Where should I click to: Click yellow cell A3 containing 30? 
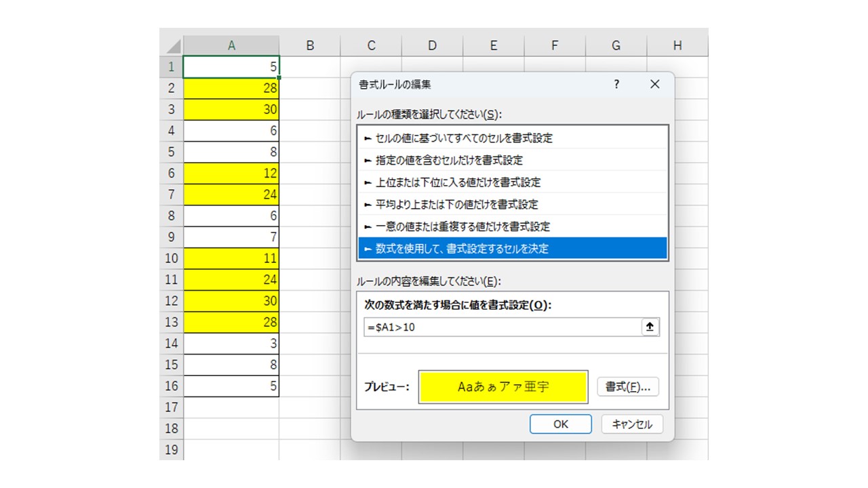(x=231, y=110)
